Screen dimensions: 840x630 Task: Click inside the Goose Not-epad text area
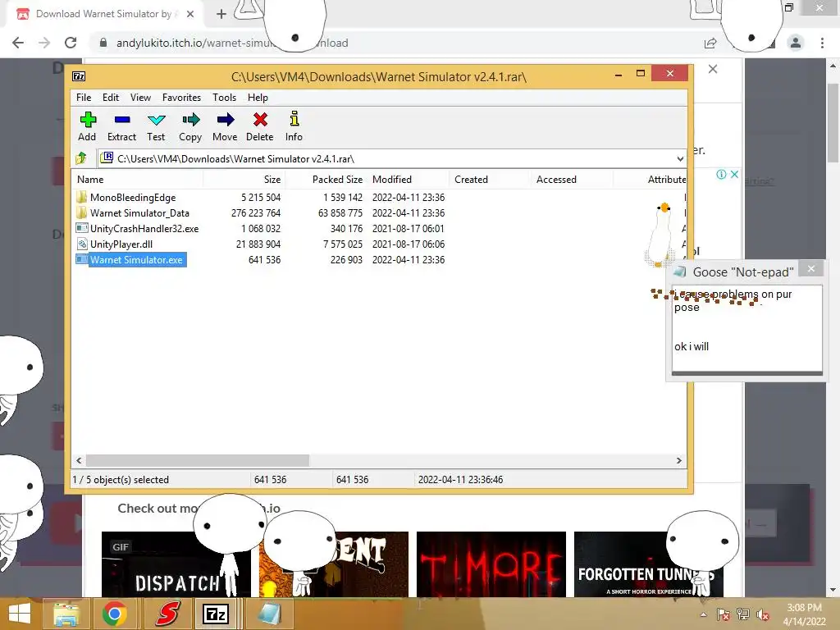click(x=746, y=328)
